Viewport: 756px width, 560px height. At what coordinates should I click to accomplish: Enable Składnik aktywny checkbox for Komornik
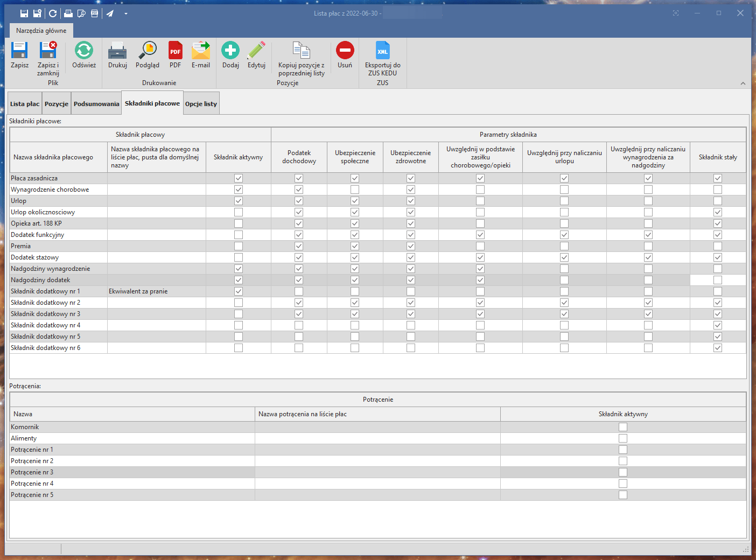click(623, 427)
